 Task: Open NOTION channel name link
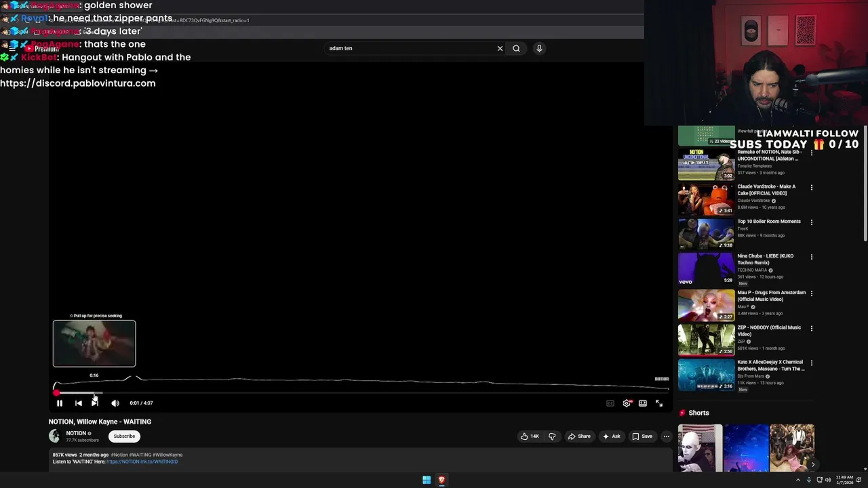[x=76, y=433]
